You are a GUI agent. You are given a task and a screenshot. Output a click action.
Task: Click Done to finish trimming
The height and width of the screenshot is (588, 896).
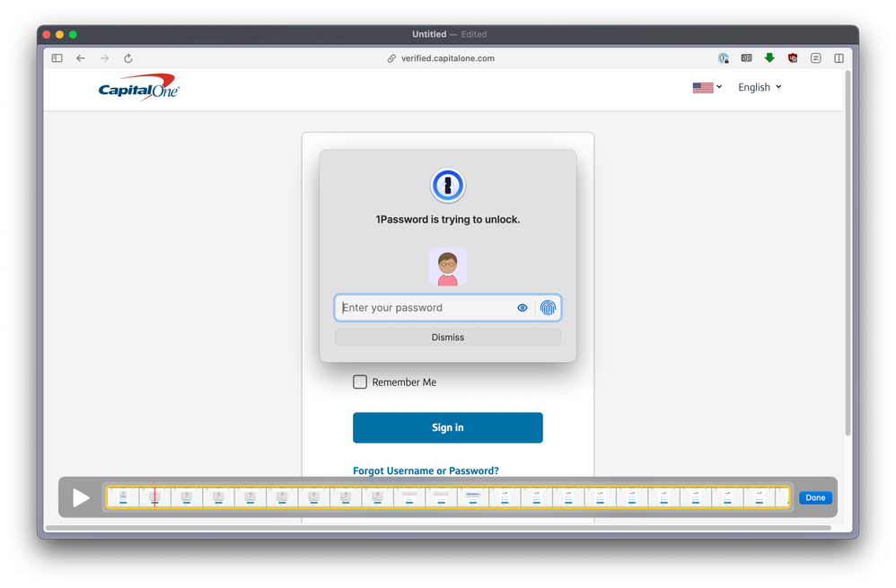(815, 497)
